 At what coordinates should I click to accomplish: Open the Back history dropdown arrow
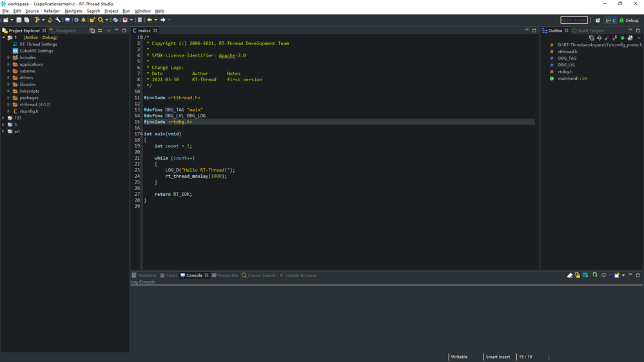pos(155,20)
